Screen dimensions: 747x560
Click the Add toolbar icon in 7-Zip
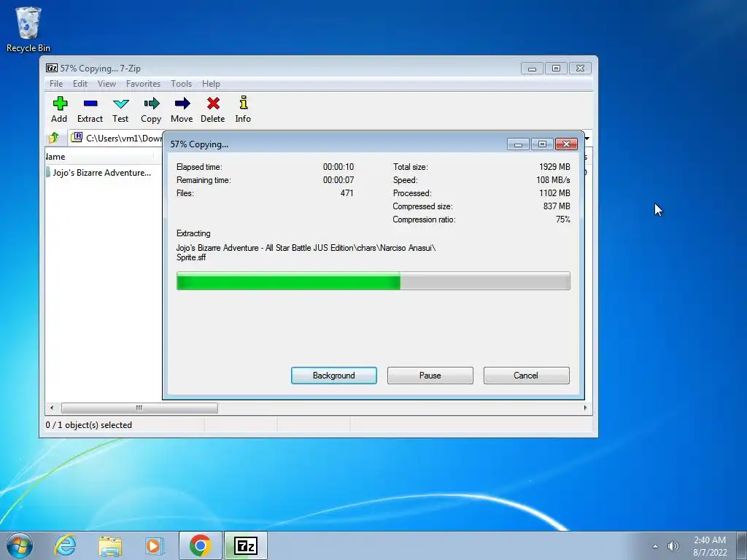(x=60, y=109)
